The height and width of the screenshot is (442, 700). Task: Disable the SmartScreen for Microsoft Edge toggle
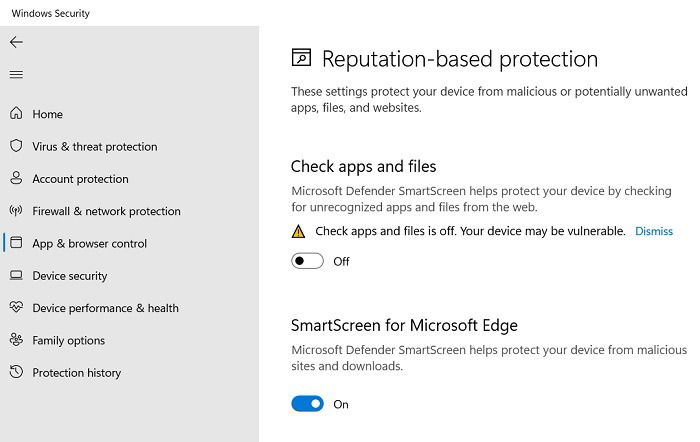(307, 404)
